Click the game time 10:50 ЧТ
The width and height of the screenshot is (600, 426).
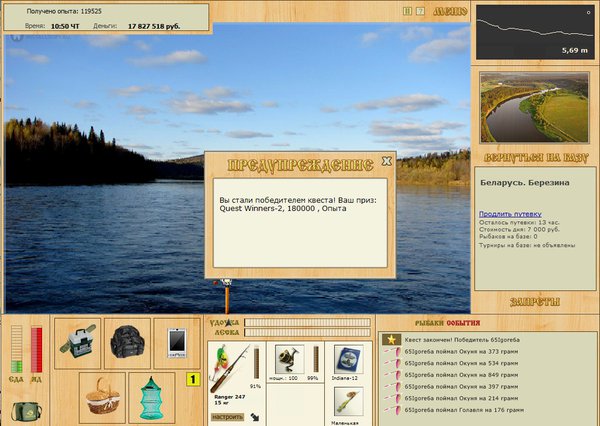click(65, 26)
